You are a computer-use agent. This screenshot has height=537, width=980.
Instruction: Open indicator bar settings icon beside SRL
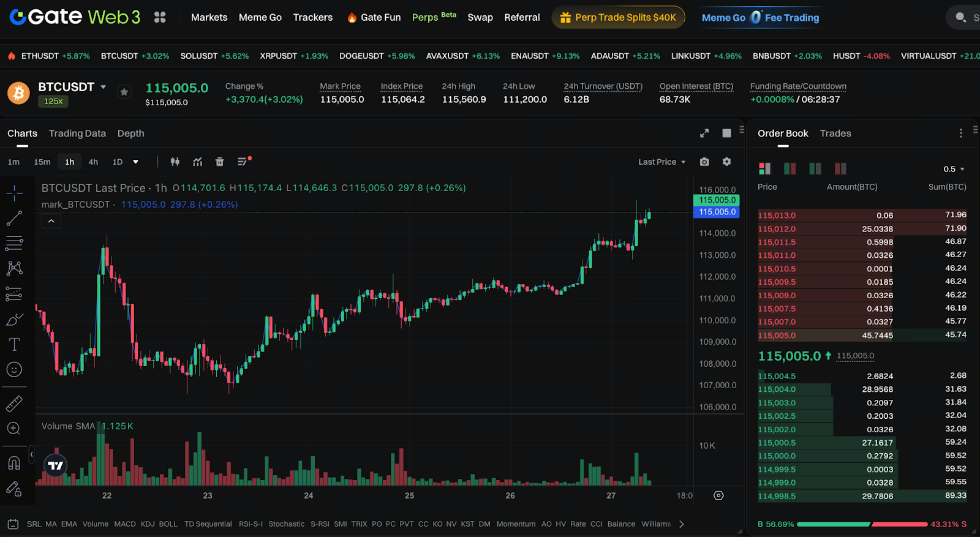pos(13,524)
